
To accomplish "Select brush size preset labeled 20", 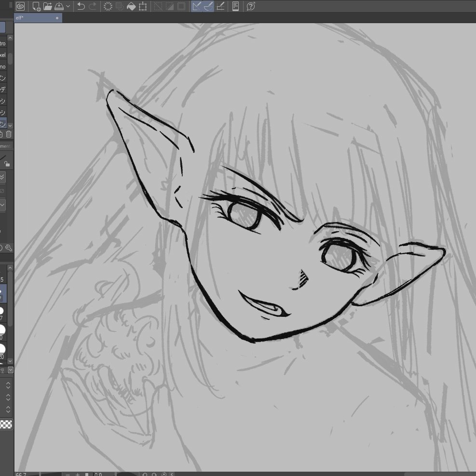I will click(2, 351).
